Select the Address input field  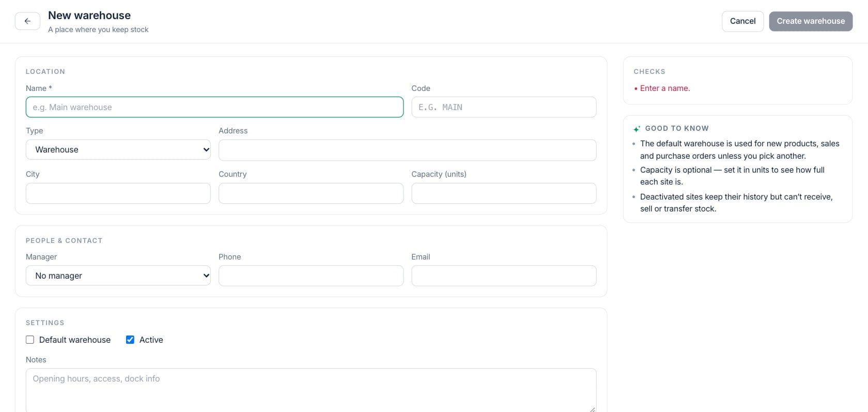pyautogui.click(x=407, y=150)
